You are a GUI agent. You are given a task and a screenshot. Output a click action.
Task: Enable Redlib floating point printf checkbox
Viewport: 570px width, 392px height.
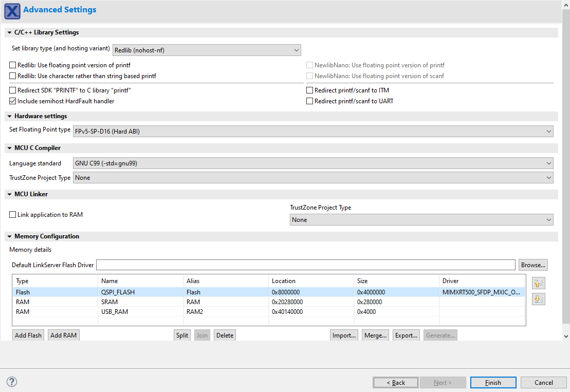coord(13,65)
